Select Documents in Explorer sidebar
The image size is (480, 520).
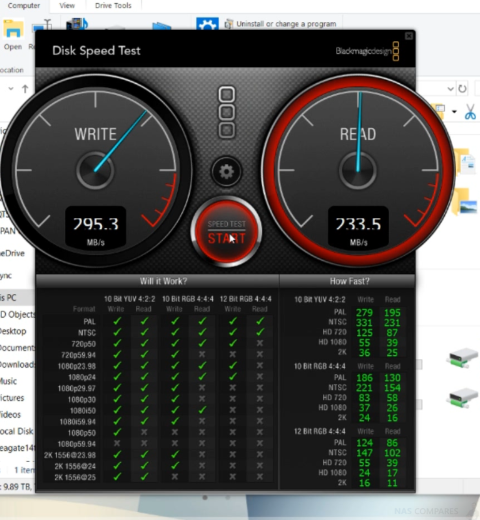(17, 348)
